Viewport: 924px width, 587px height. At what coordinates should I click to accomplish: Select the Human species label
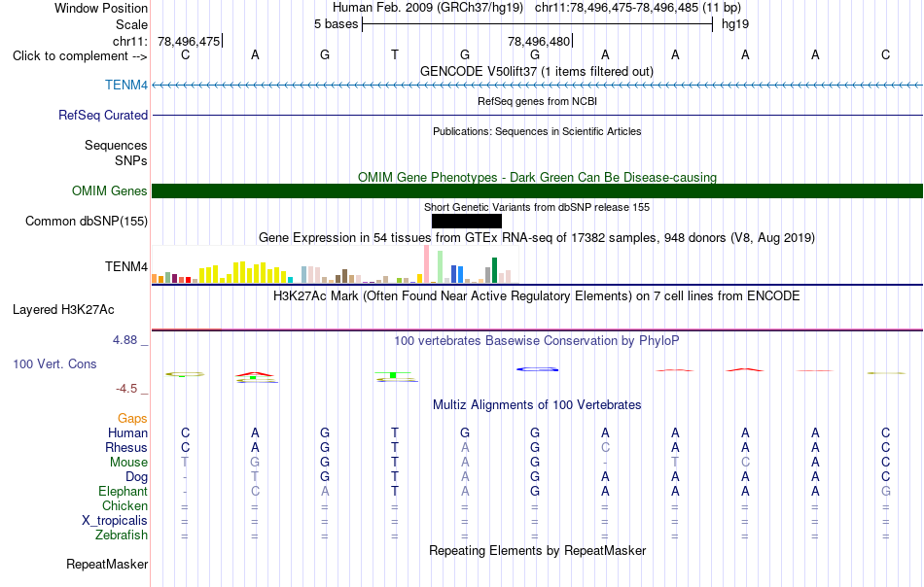coord(127,432)
